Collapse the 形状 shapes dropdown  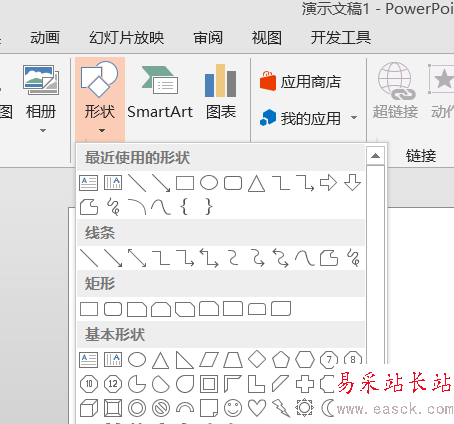[x=100, y=99]
